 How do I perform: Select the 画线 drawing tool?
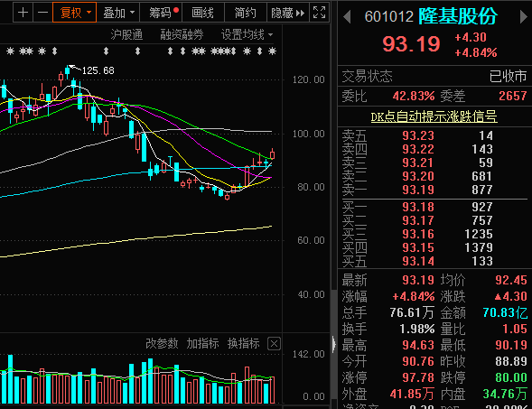[x=203, y=13]
